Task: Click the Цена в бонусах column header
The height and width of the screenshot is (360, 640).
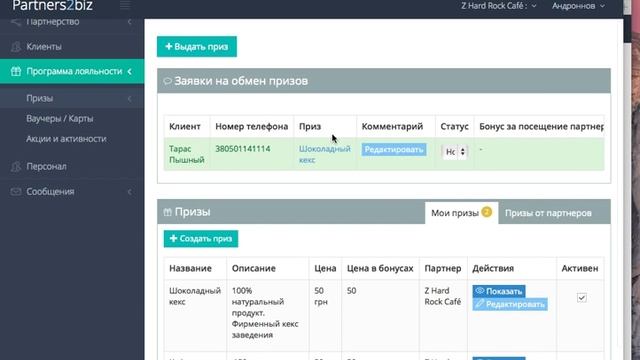Action: click(x=380, y=268)
